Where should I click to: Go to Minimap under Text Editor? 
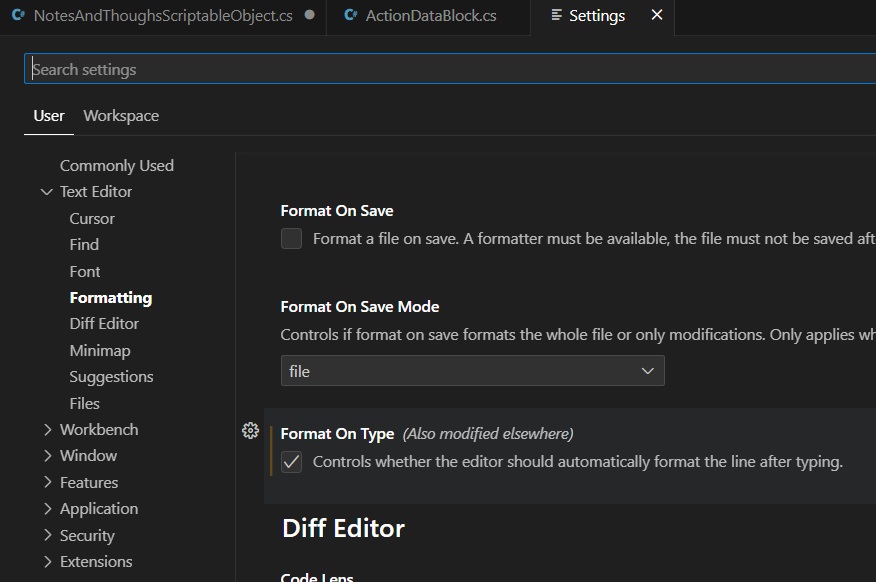100,351
